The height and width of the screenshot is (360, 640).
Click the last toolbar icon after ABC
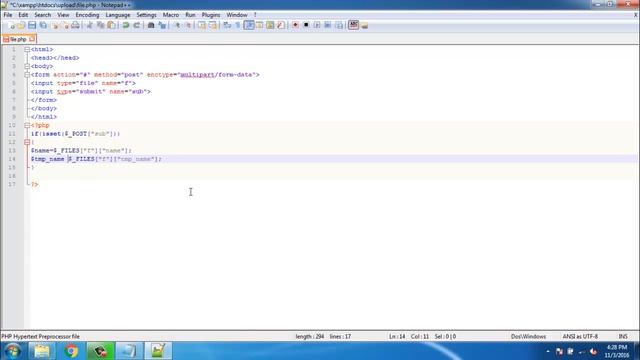click(x=364, y=25)
